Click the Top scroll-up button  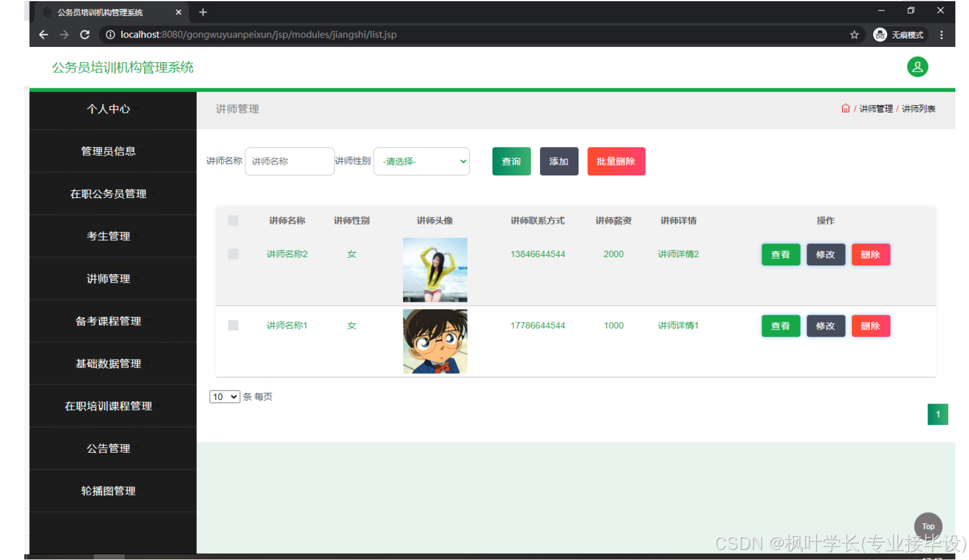click(x=928, y=526)
